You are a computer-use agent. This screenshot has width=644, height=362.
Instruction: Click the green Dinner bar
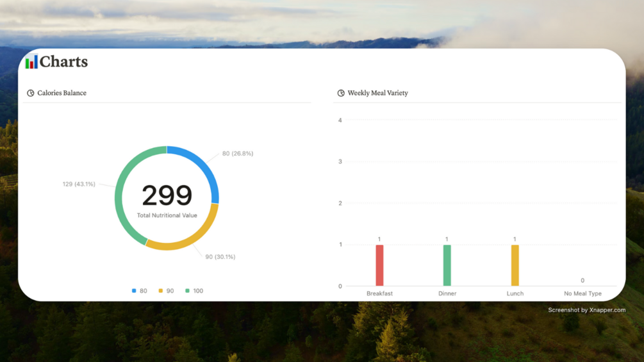[447, 265]
